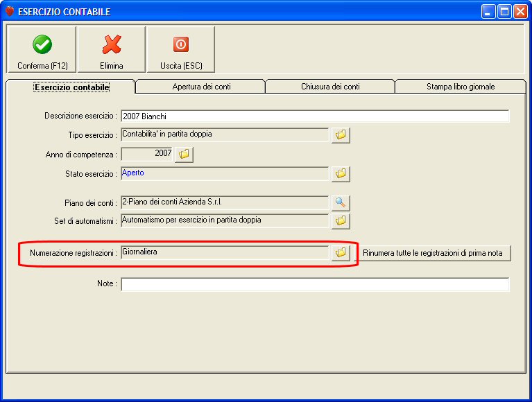Click the 'Anno di competenza :' label
532x402 pixels.
tap(81, 155)
